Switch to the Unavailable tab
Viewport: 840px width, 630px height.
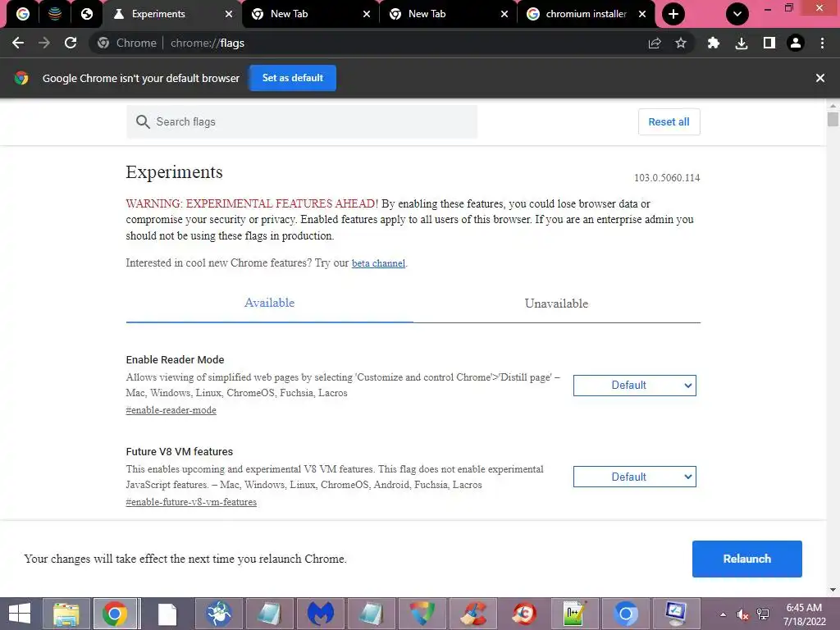tap(556, 304)
